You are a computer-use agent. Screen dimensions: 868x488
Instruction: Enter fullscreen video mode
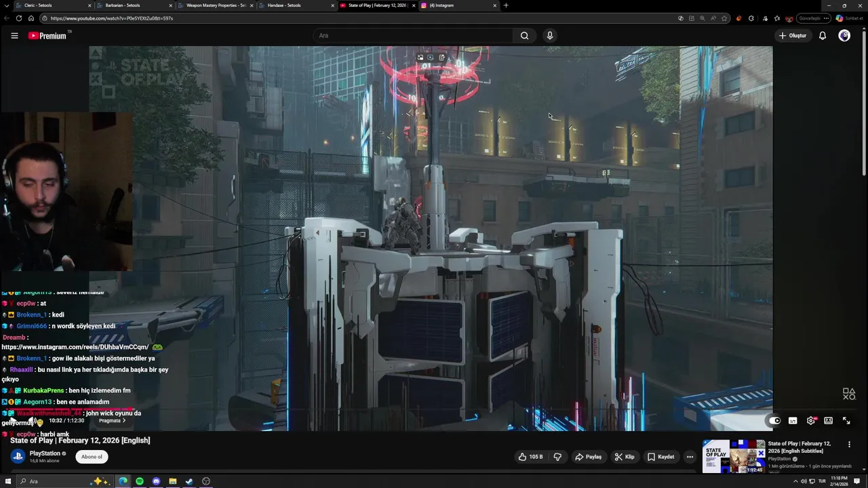[x=846, y=421]
